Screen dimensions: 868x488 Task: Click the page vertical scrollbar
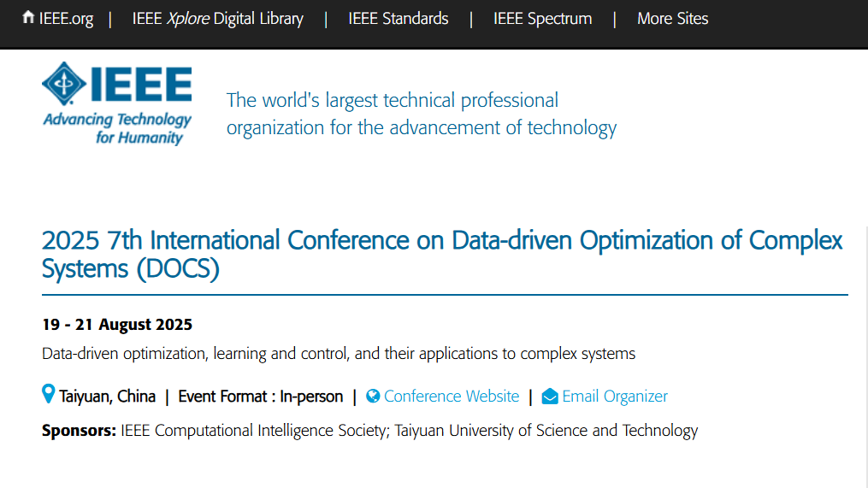coord(865,357)
